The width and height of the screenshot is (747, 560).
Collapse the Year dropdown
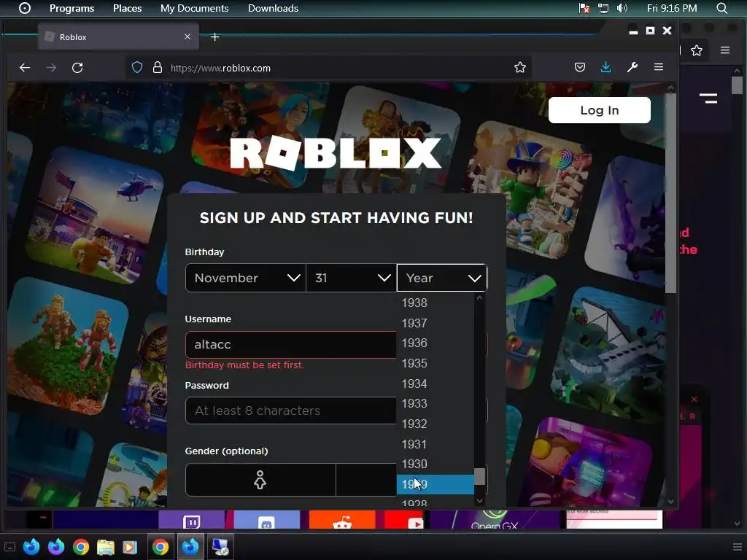[x=441, y=278]
